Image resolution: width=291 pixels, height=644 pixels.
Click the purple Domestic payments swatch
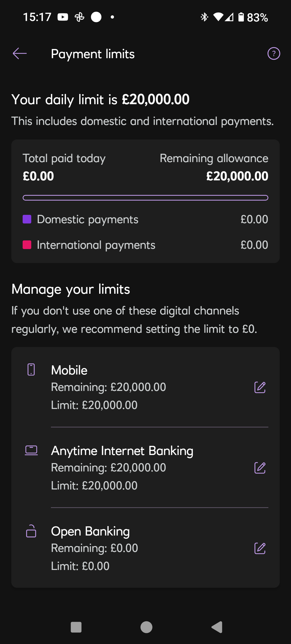point(27,219)
